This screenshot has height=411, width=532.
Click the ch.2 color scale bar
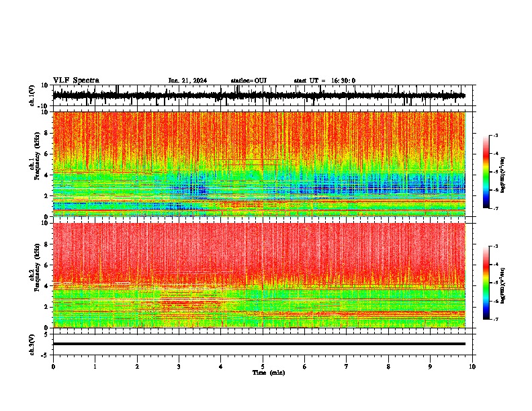pyautogui.click(x=486, y=283)
